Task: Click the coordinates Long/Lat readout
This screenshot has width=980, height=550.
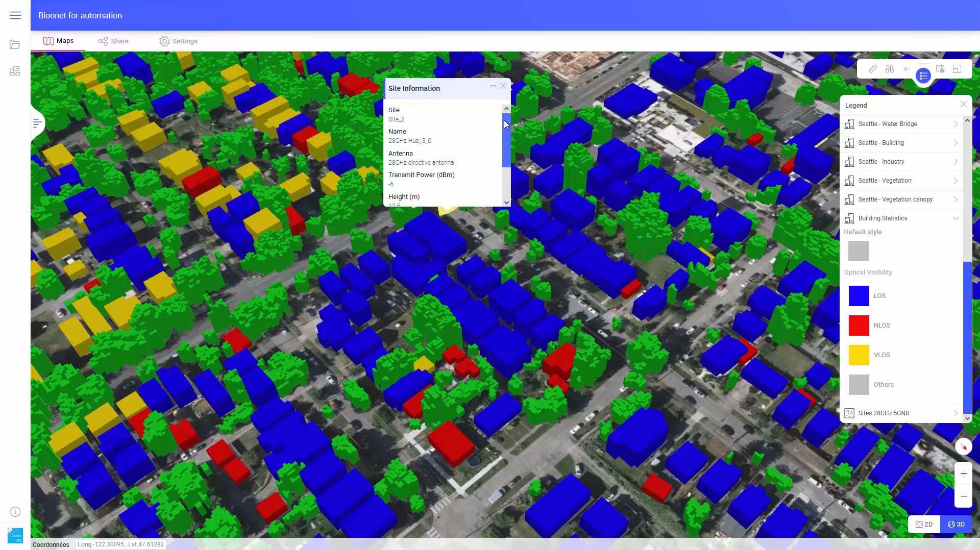Action: [120, 544]
